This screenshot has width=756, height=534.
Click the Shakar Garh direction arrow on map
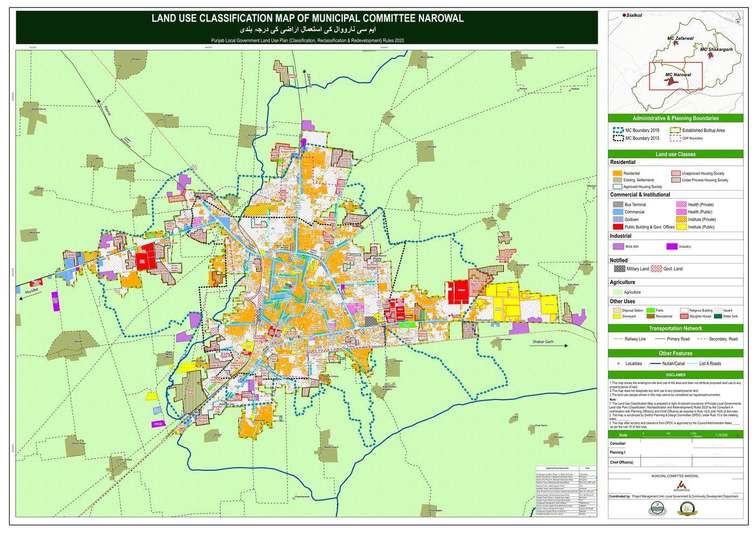[550, 346]
